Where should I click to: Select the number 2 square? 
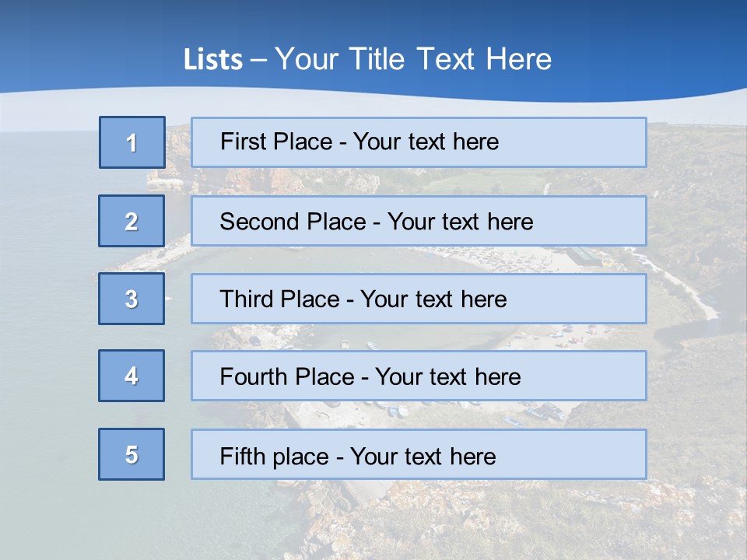pos(132,221)
